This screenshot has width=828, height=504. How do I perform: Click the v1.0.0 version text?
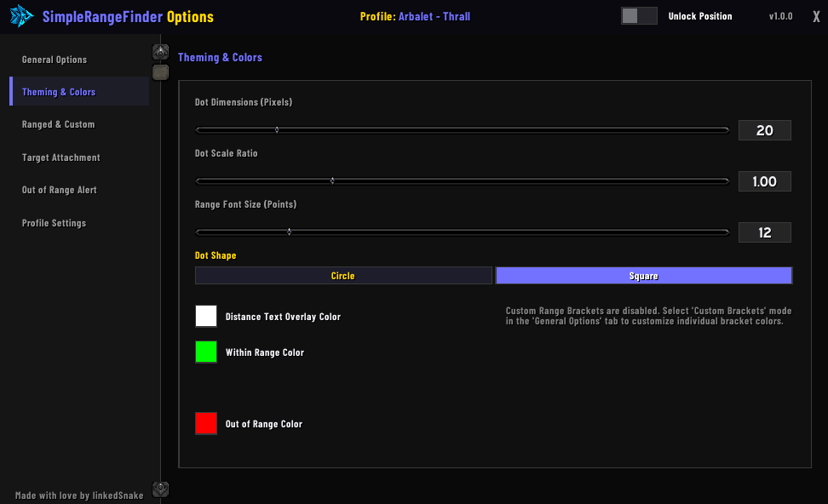pos(780,16)
